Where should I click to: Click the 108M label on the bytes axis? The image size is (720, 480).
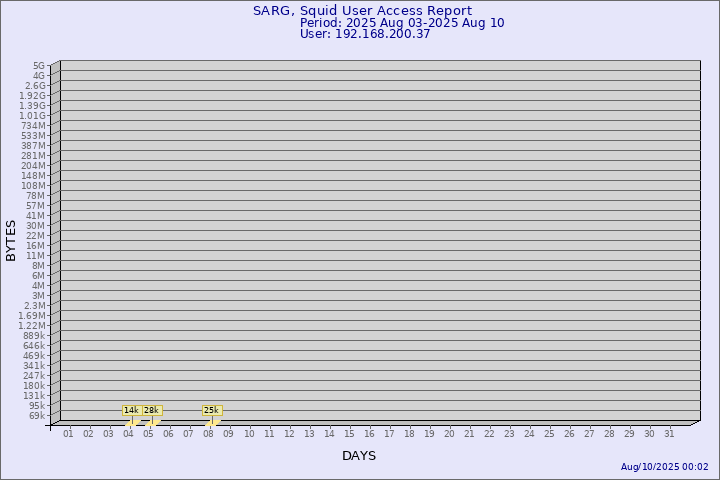tap(33, 186)
